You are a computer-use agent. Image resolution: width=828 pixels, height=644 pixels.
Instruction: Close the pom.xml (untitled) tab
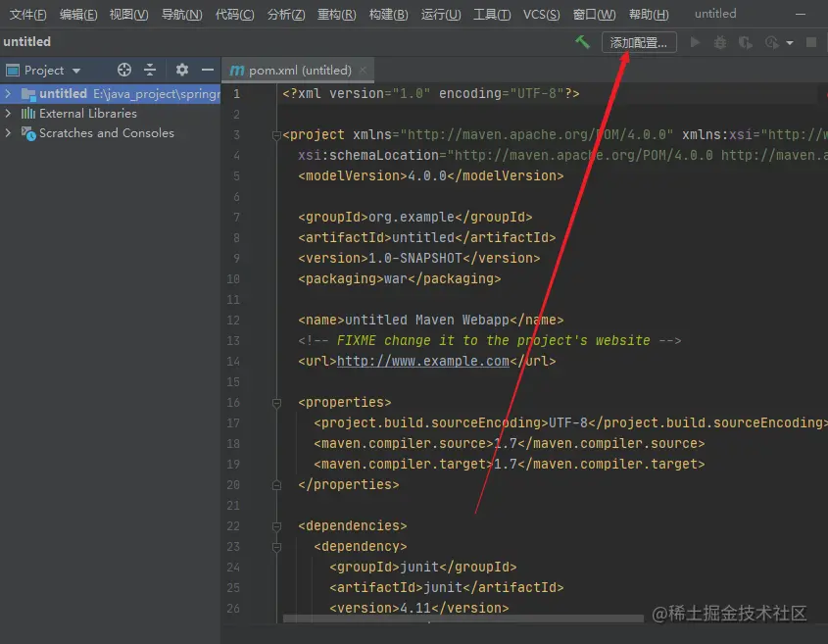pos(364,70)
